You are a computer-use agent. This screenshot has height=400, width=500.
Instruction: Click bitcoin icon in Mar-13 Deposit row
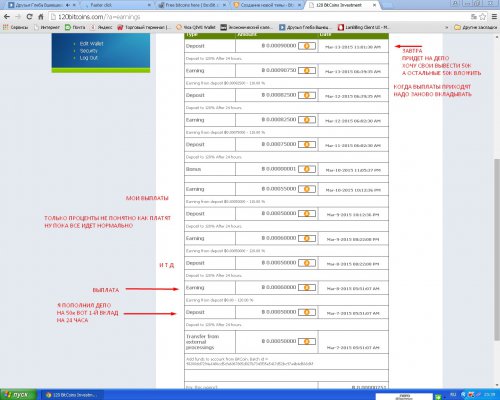(307, 46)
